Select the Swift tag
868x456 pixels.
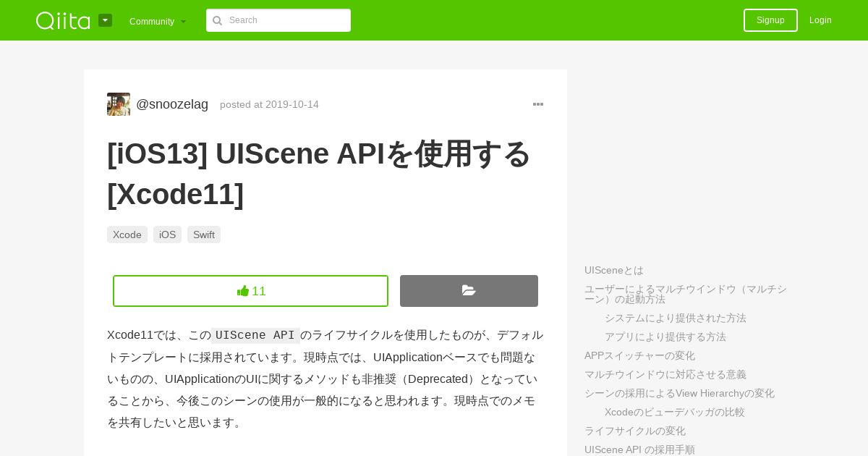[x=204, y=235]
